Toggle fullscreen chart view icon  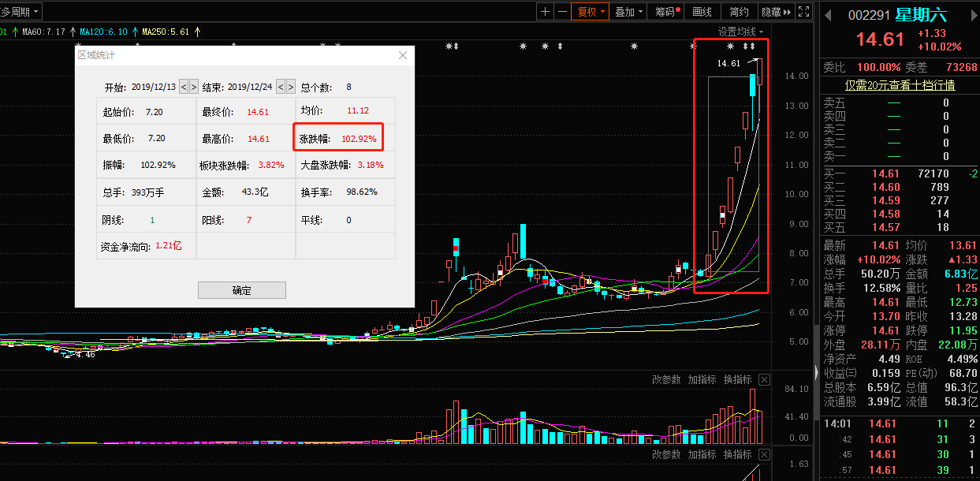tap(803, 12)
